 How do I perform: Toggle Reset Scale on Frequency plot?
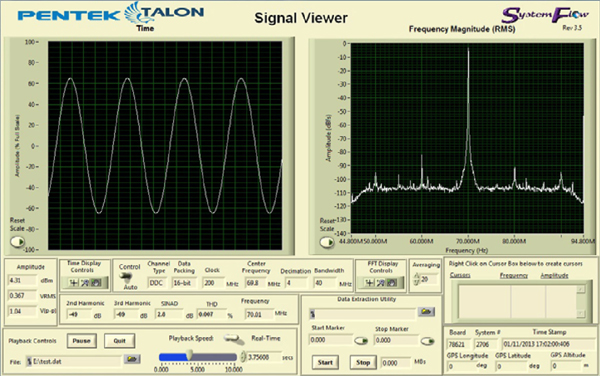pyautogui.click(x=327, y=242)
